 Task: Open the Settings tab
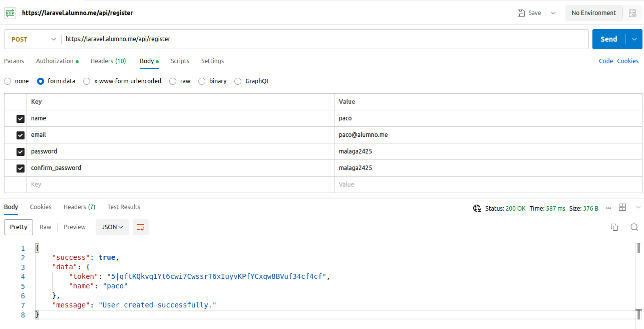(212, 61)
